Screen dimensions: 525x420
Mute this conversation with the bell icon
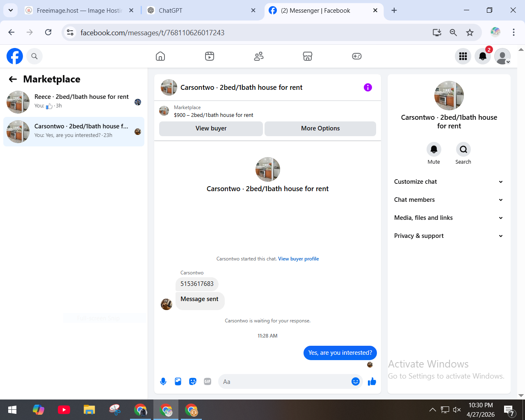434,149
